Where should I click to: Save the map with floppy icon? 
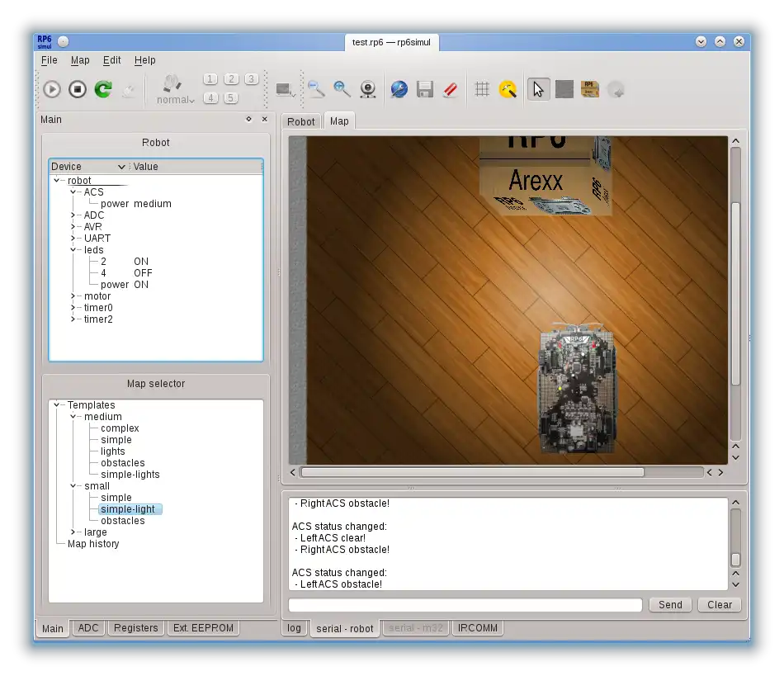click(425, 89)
